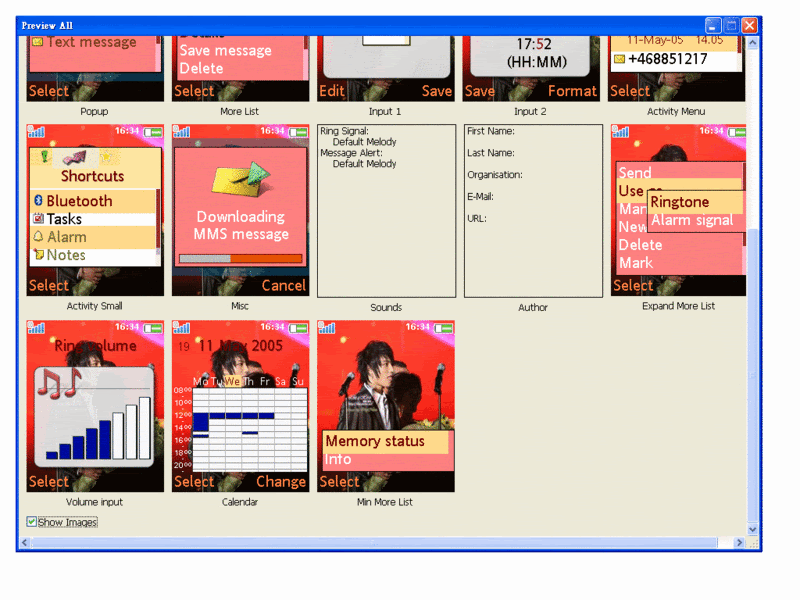Choose Memory status menu entry
The image size is (800, 600).
click(386, 441)
